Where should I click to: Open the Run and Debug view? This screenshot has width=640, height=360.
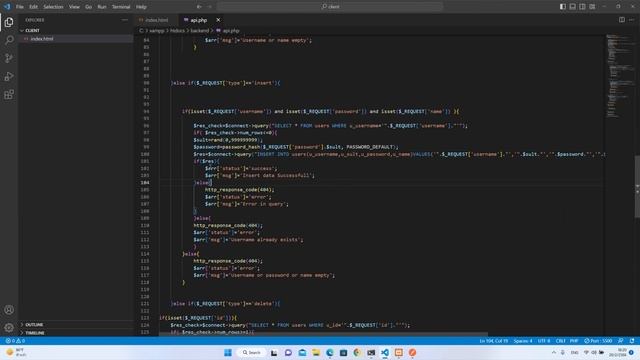tap(9, 76)
